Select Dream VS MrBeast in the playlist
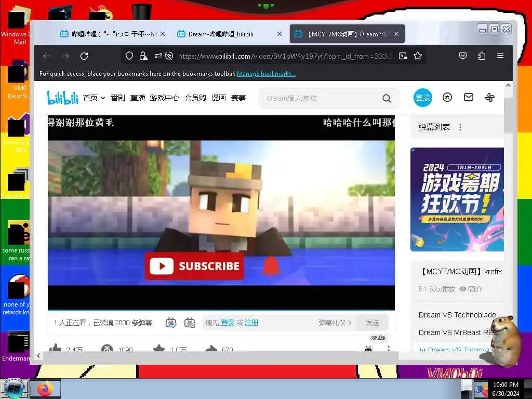532x399 pixels. [x=455, y=332]
